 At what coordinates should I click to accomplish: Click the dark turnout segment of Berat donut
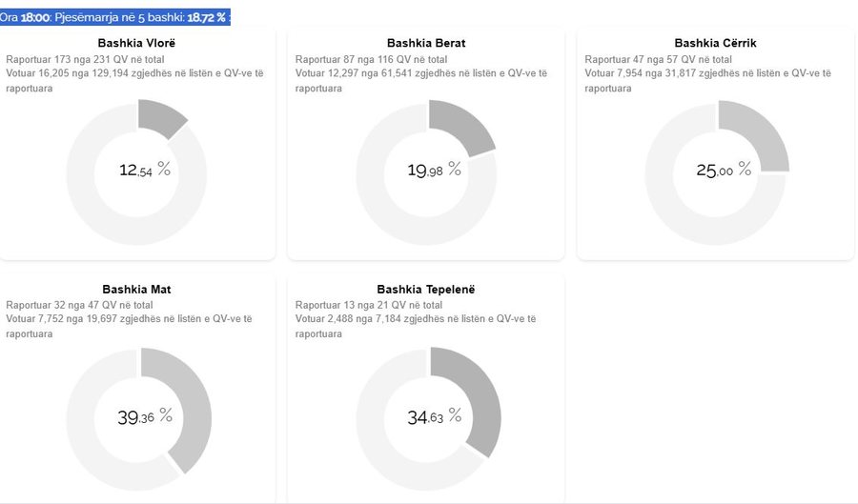click(x=461, y=129)
